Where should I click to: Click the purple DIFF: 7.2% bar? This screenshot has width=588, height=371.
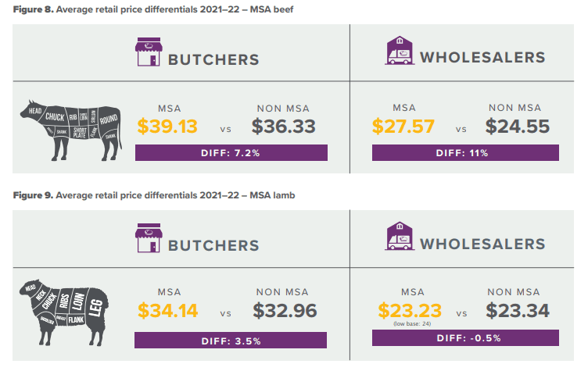tap(231, 153)
